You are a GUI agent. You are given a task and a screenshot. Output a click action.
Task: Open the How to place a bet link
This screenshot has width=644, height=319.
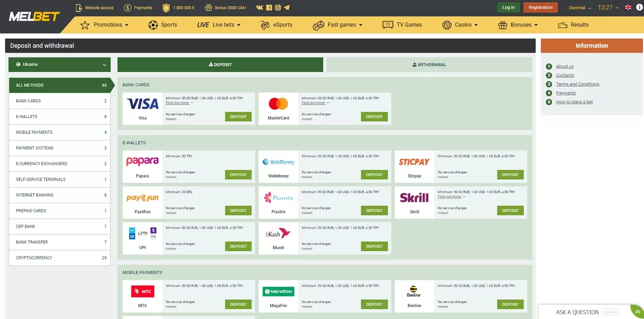574,102
